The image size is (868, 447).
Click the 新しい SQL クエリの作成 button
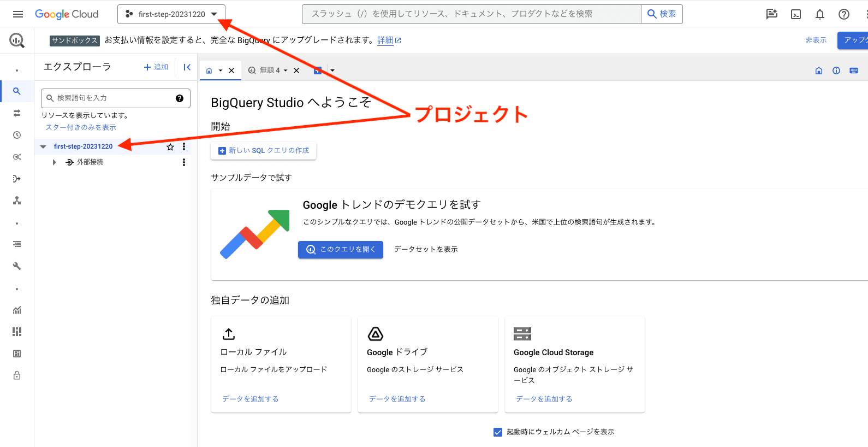pyautogui.click(x=264, y=151)
